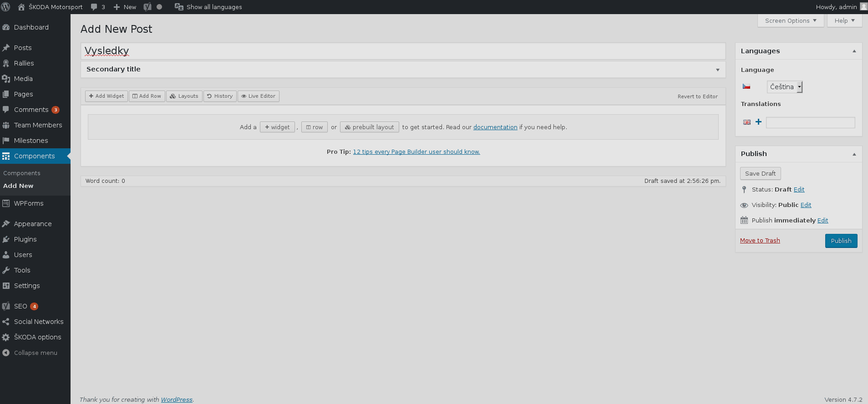Open History in builder toolbar
This screenshot has height=404, width=868.
[x=220, y=96]
